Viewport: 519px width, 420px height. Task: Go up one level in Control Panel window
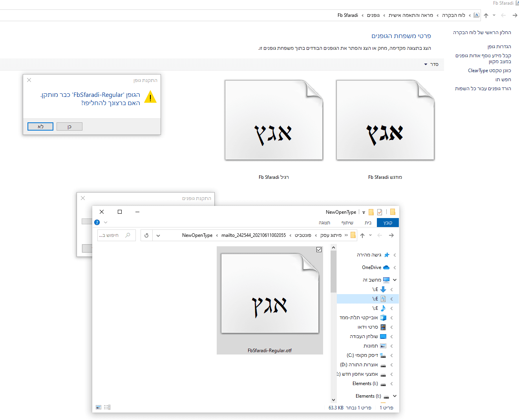pyautogui.click(x=486, y=15)
